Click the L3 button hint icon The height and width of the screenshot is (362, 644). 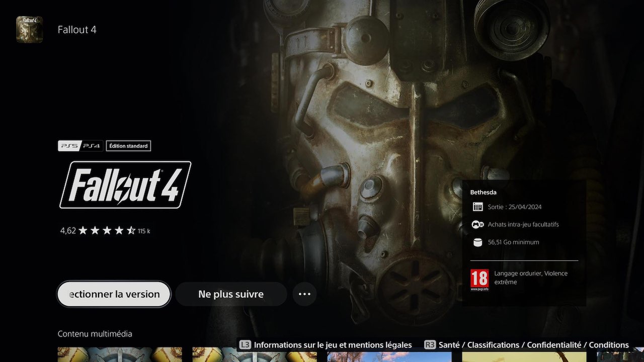point(245,345)
